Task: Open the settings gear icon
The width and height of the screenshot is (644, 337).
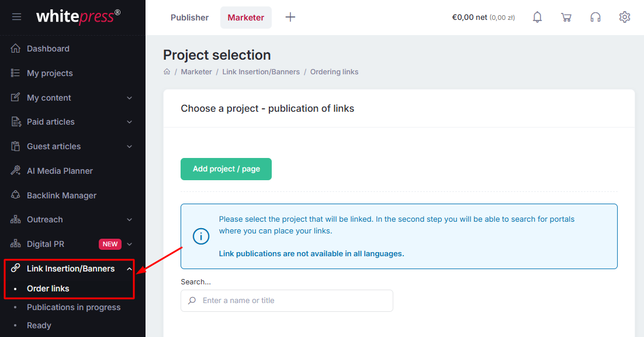Action: click(624, 17)
